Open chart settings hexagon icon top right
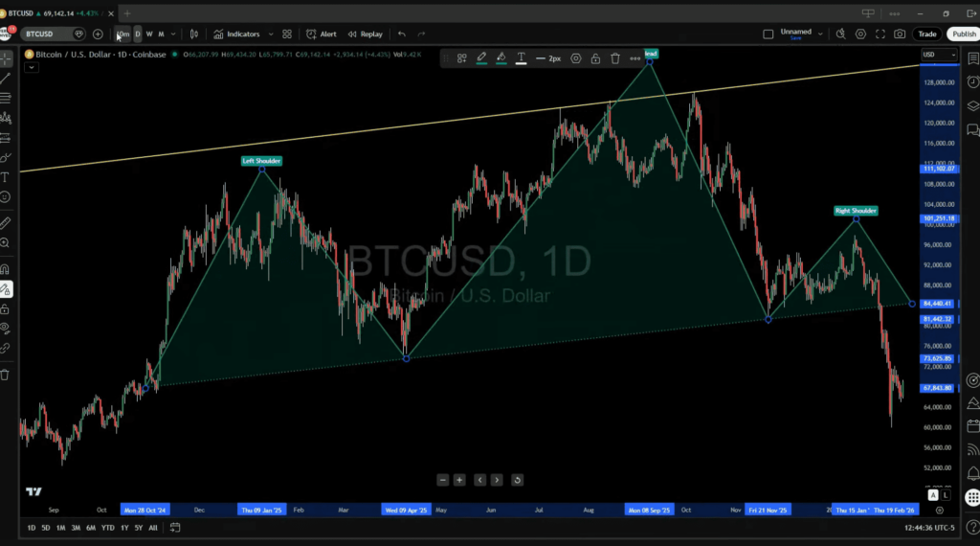The image size is (980, 546). point(860,34)
